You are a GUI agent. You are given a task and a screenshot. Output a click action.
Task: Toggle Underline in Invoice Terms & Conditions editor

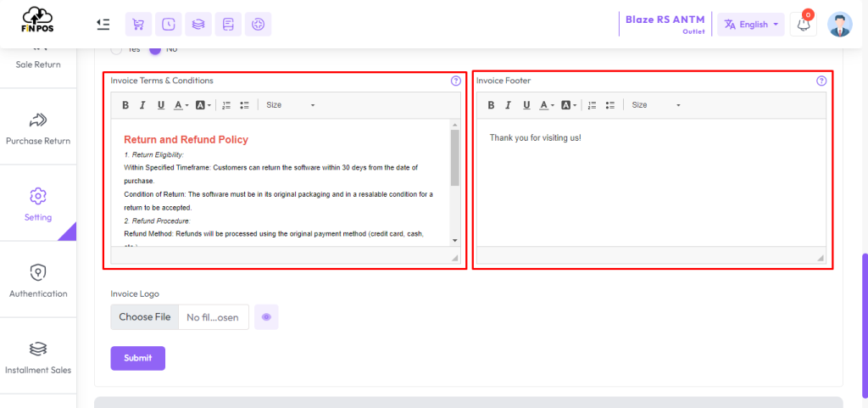[160, 105]
